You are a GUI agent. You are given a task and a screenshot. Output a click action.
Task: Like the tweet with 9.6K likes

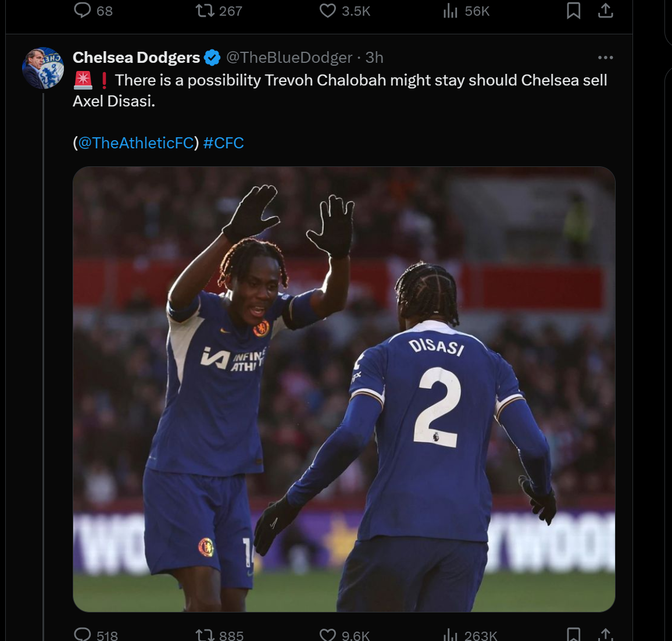[x=328, y=634]
